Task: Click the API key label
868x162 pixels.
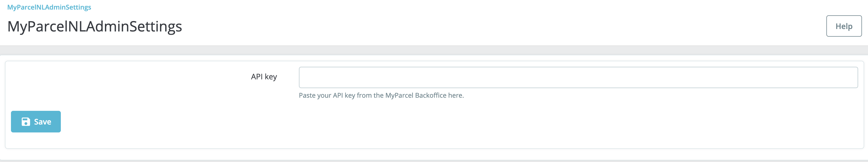Action: pos(264,76)
